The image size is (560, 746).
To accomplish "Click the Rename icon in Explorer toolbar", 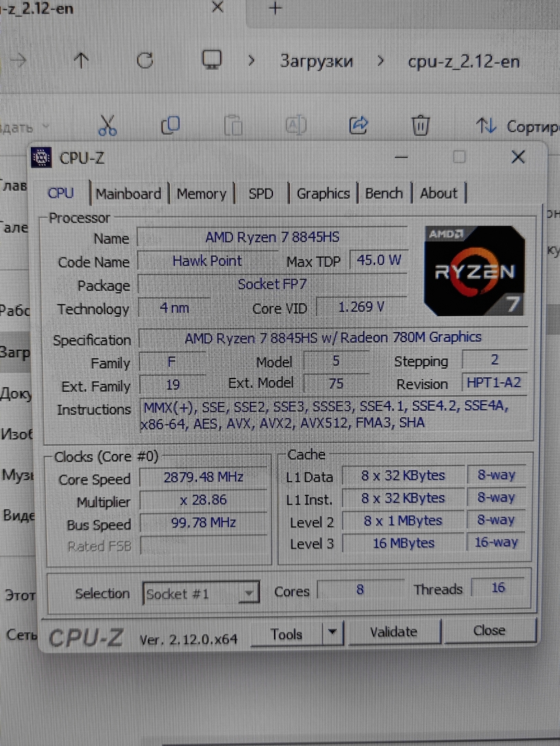I will 296,125.
